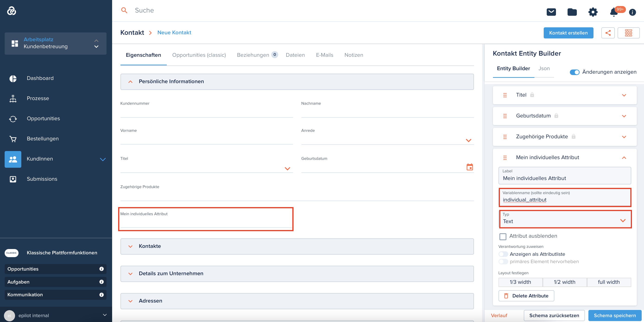This screenshot has width=644, height=322.
Task: Open Bestellungen cart icon
Action: pyautogui.click(x=13, y=139)
